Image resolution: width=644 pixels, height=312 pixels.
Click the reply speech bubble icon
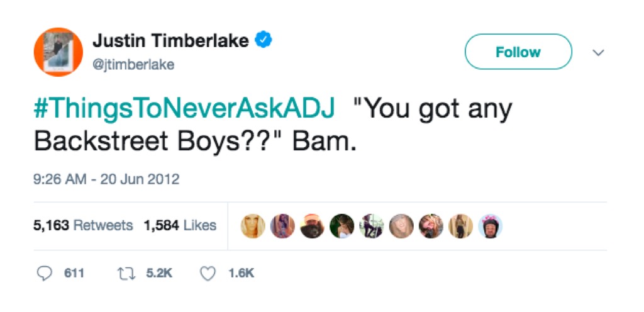click(x=43, y=274)
